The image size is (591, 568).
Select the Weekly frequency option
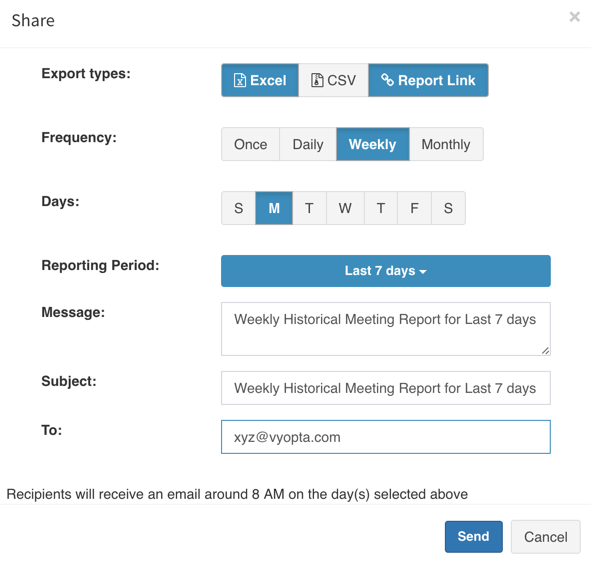coord(373,144)
